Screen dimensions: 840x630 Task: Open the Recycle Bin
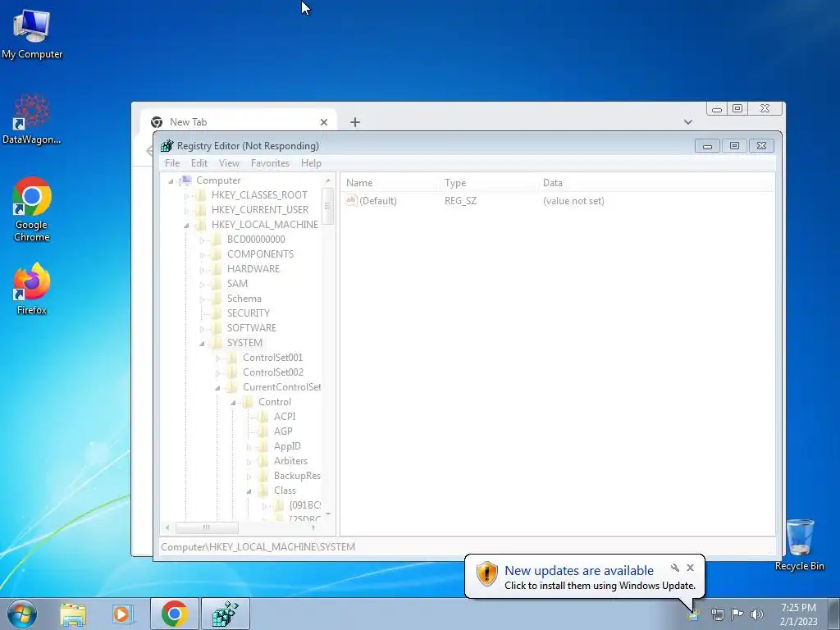point(800,545)
